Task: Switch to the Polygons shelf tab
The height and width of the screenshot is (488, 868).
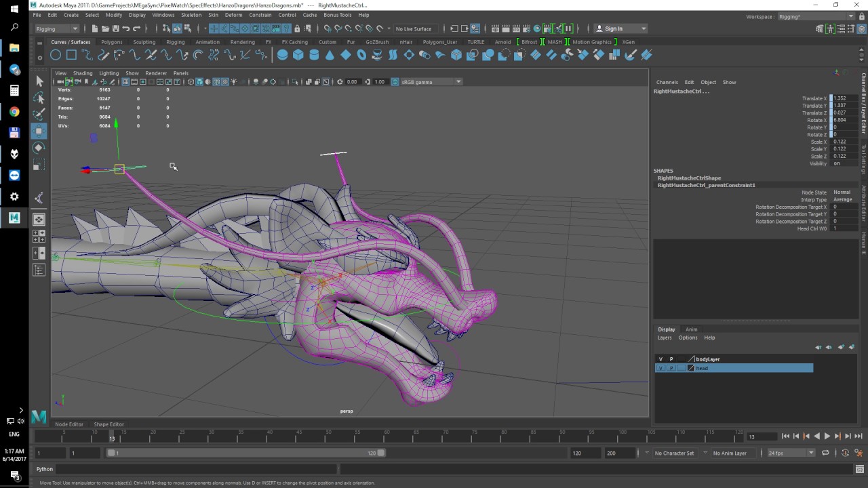Action: point(112,42)
